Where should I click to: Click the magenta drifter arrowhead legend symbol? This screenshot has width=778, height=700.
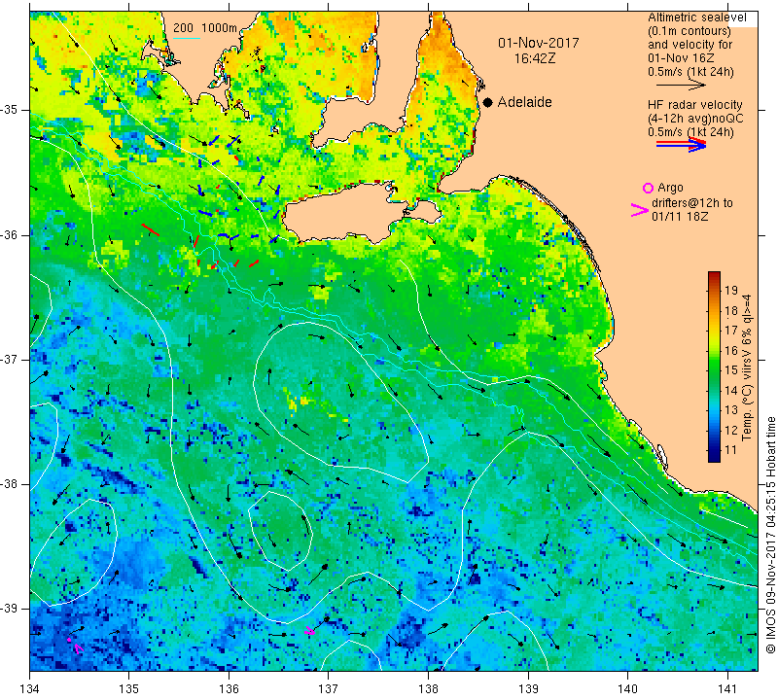(x=640, y=210)
